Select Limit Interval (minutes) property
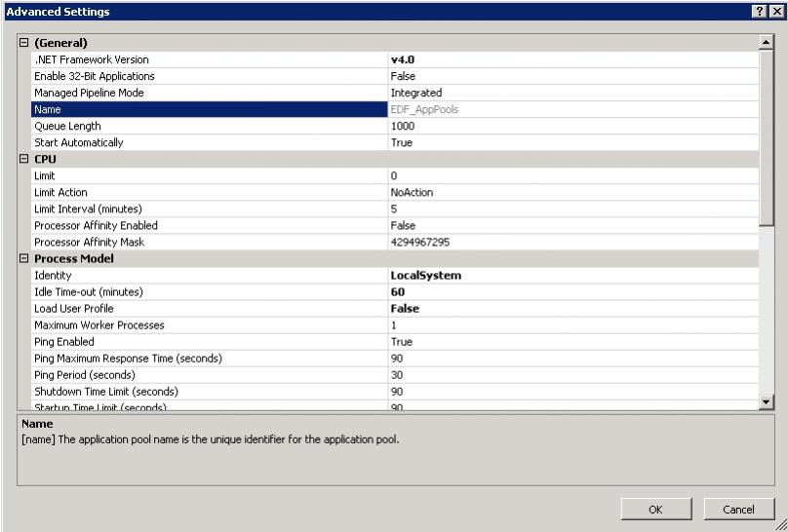Image resolution: width=788 pixels, height=532 pixels. pos(209,209)
